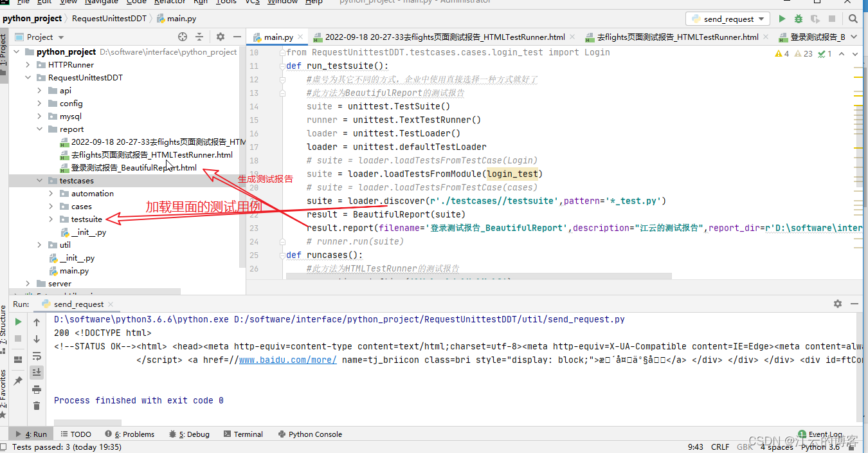Open Project panel gear options
Image resolution: width=868 pixels, height=453 pixels.
221,37
